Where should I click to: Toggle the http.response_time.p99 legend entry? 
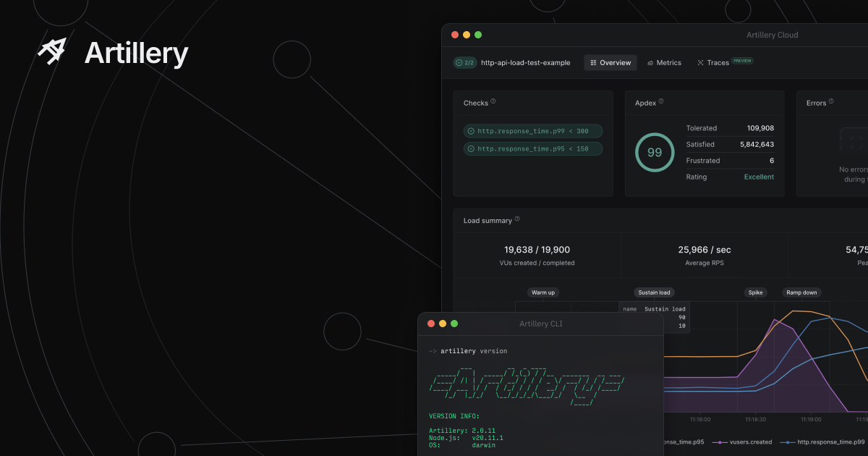click(821, 442)
